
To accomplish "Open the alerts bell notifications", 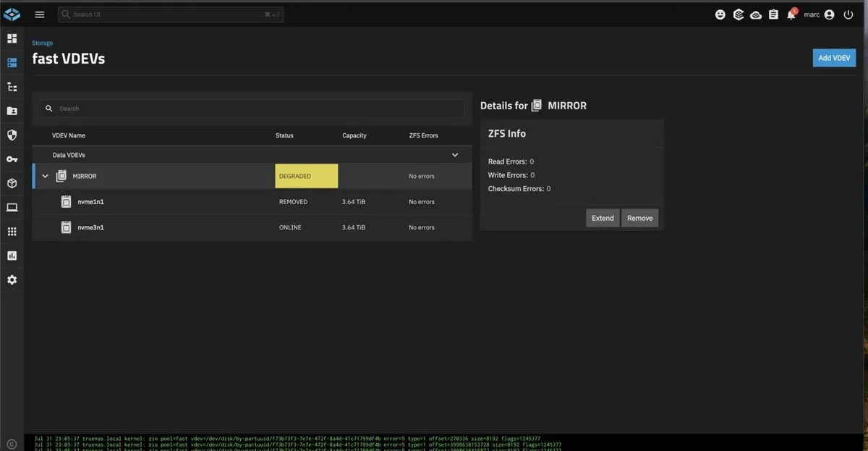I will [x=791, y=14].
